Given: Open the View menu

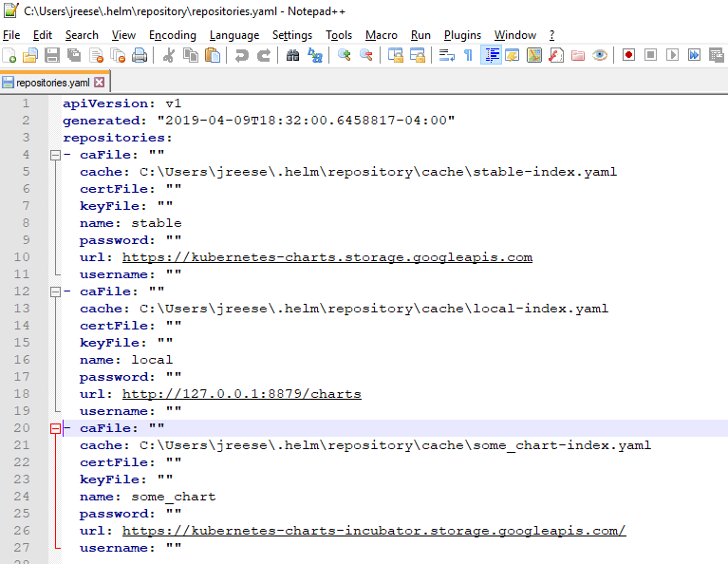Looking at the screenshot, I should coord(123,35).
